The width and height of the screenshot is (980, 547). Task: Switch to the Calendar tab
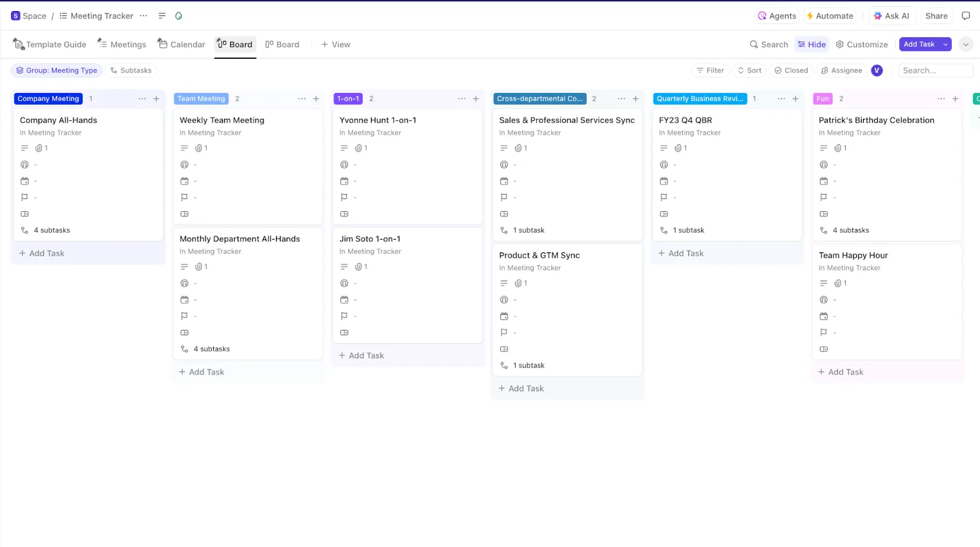pyautogui.click(x=181, y=44)
